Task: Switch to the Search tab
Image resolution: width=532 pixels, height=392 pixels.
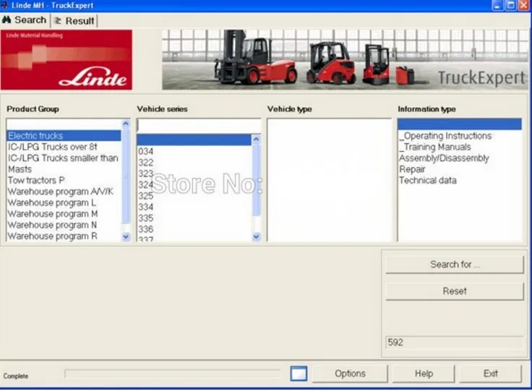Action: point(24,20)
